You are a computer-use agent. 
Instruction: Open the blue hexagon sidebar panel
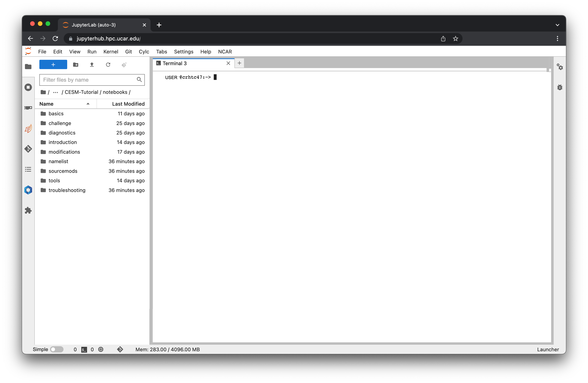pos(28,190)
